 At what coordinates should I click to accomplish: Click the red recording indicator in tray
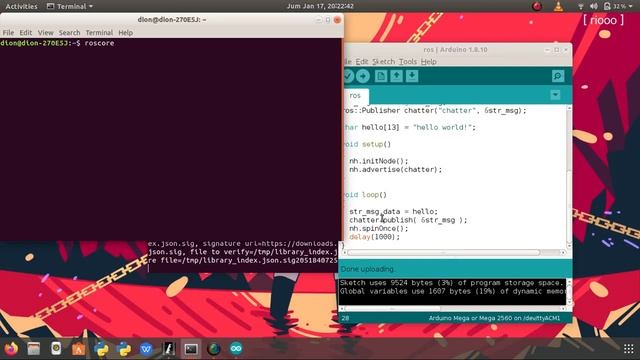click(537, 6)
